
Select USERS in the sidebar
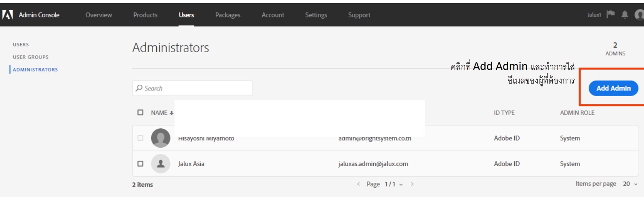click(x=21, y=45)
